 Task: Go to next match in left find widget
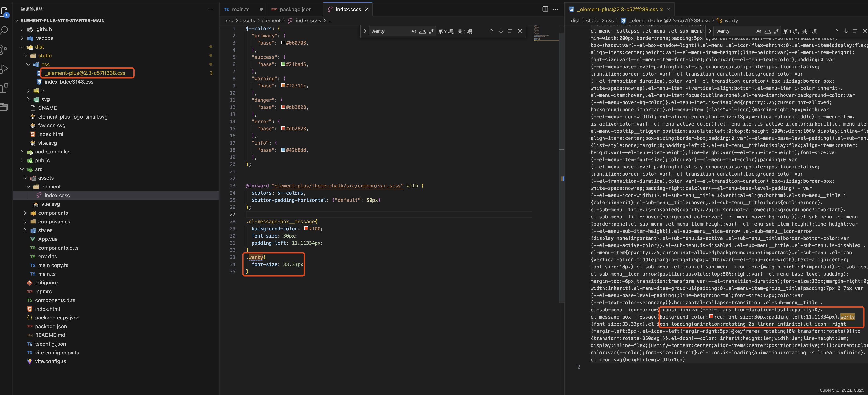[x=501, y=31]
